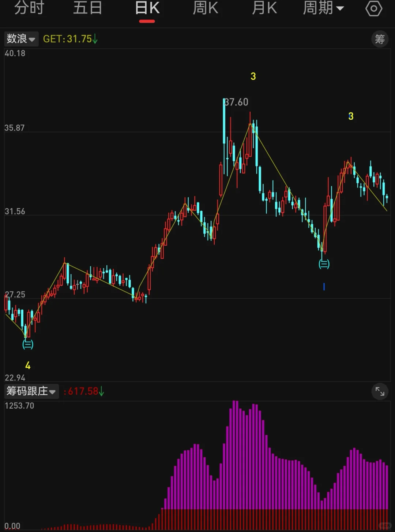Image resolution: width=395 pixels, height=532 pixels.
Task: Click the 617.58 indicator value
Action: (x=84, y=391)
